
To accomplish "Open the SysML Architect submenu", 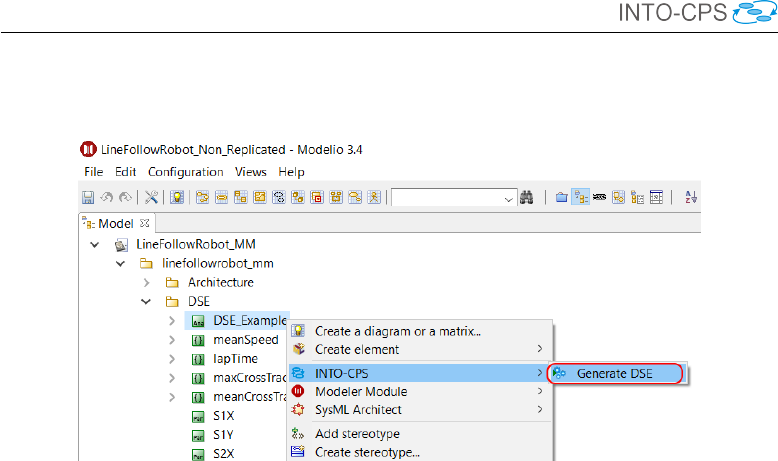I will click(421, 410).
